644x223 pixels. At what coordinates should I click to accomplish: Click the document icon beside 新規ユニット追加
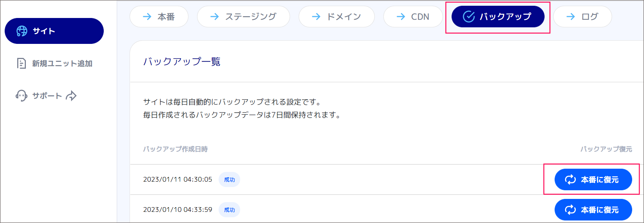point(22,64)
